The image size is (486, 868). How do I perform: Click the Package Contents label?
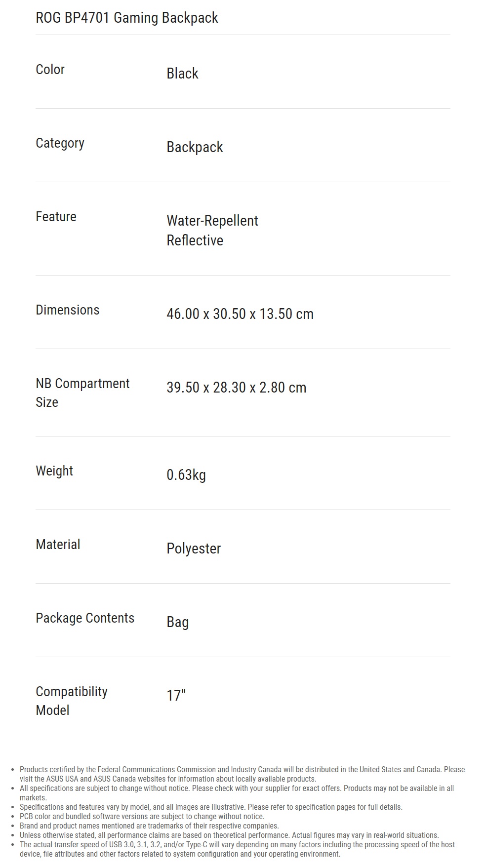tap(85, 618)
